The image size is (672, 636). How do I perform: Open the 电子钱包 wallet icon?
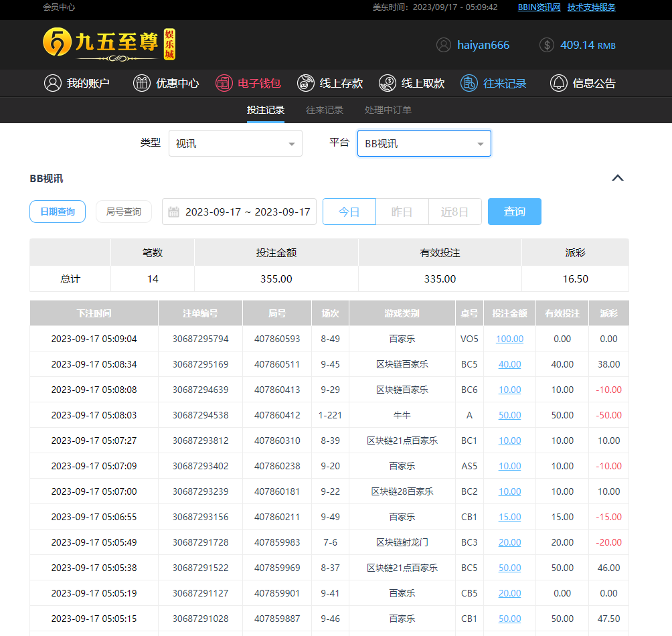coord(224,83)
